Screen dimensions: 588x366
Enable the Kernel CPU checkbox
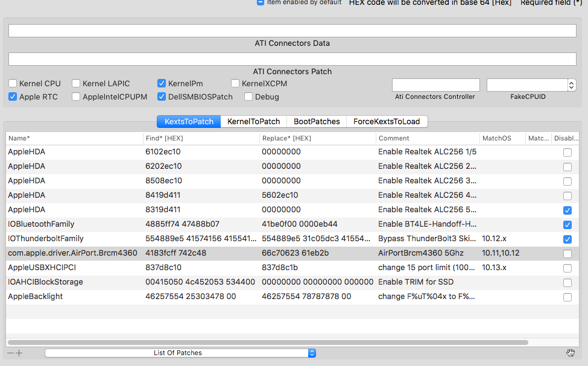[13, 83]
